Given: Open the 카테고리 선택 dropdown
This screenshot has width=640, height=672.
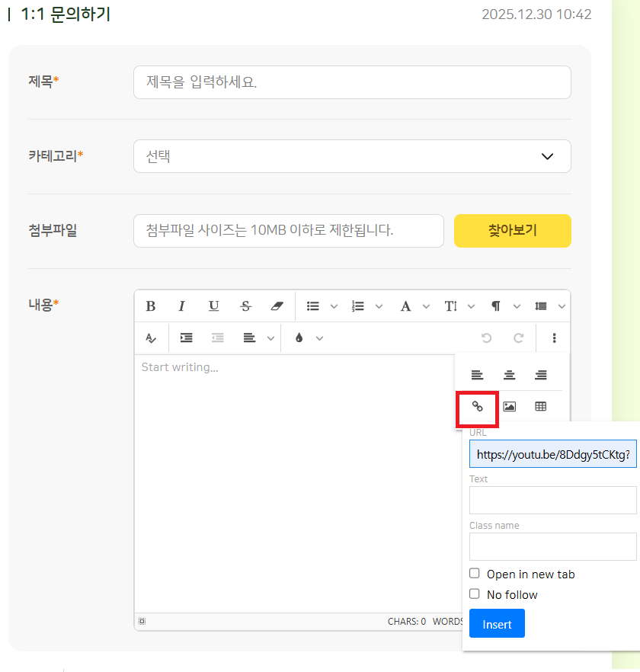Looking at the screenshot, I should [x=352, y=156].
